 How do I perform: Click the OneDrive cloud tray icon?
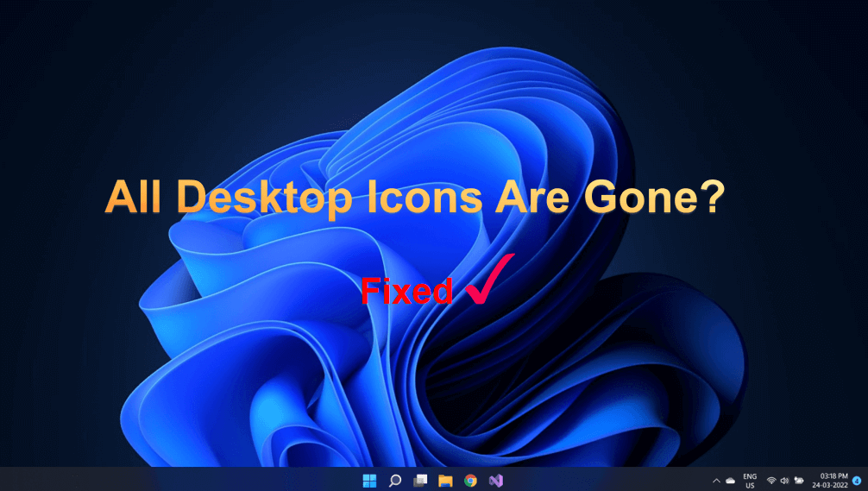pos(730,480)
